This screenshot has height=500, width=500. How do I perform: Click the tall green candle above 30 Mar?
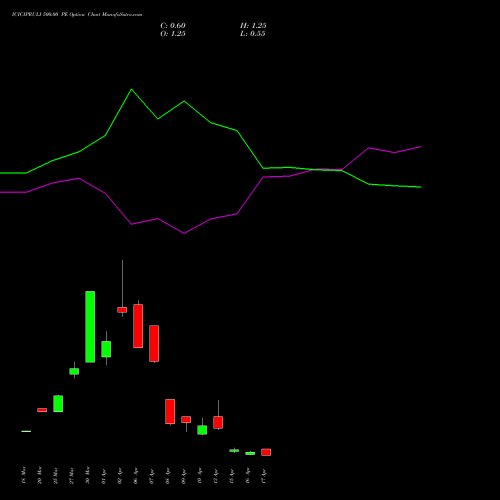tap(90, 327)
